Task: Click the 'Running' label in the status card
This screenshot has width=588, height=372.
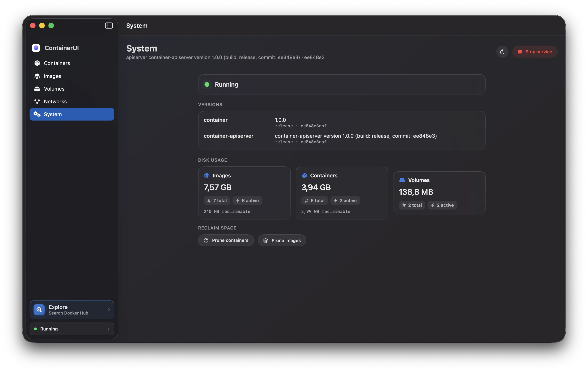Action: click(x=226, y=84)
